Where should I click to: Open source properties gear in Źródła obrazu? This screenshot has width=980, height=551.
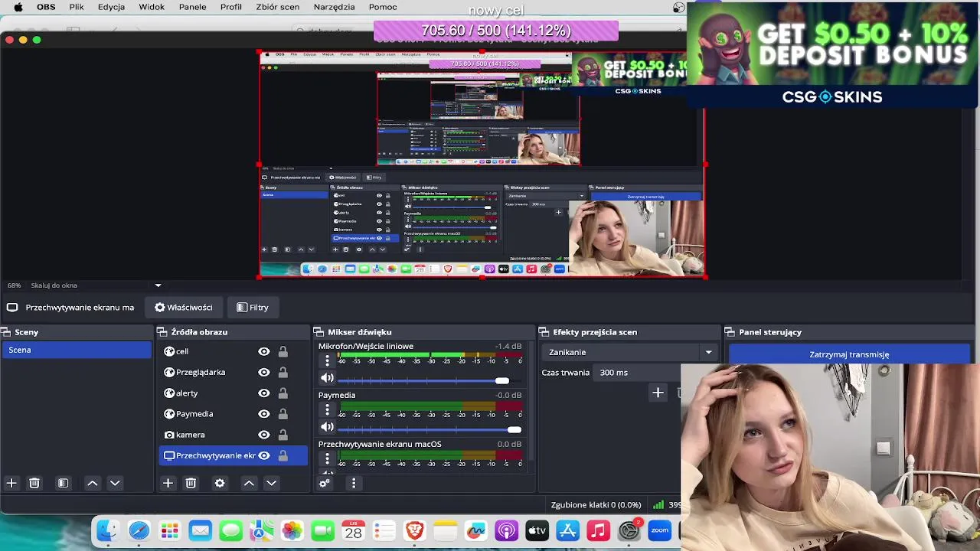220,483
